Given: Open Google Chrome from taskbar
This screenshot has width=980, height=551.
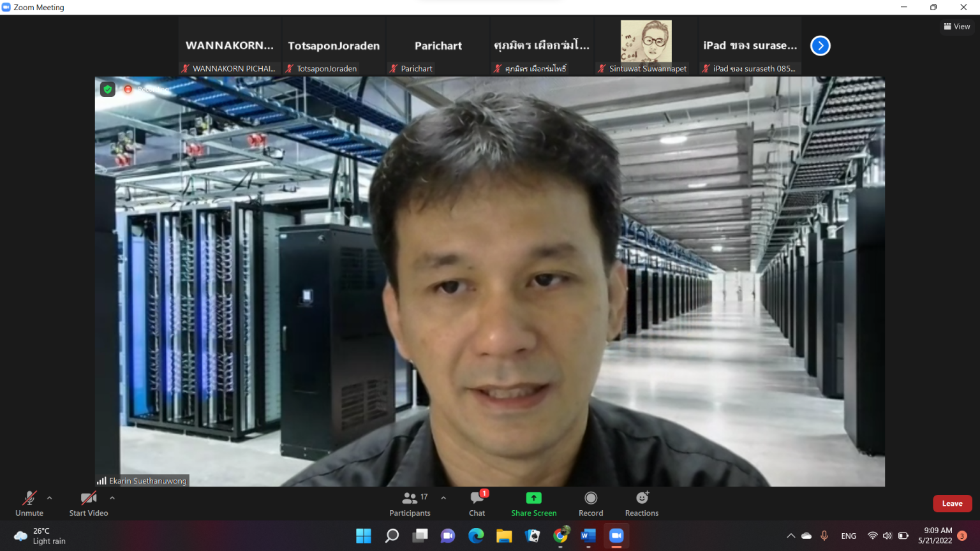Looking at the screenshot, I should (x=561, y=536).
